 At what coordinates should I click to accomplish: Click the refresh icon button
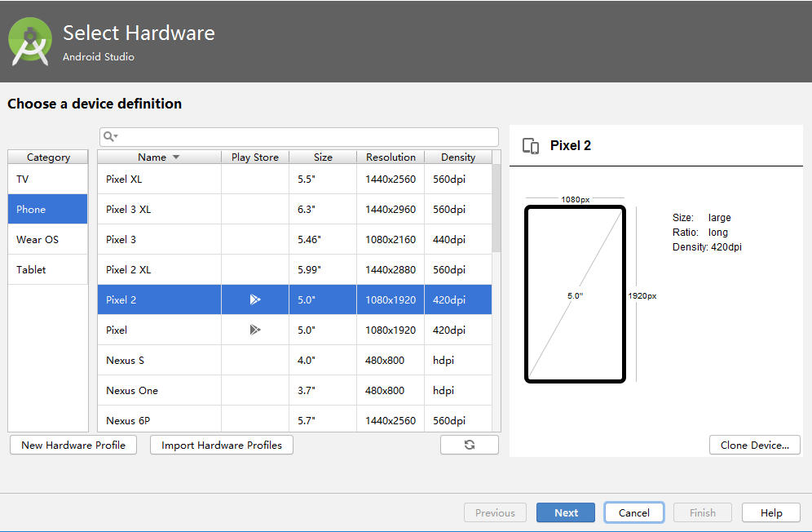pyautogui.click(x=469, y=445)
